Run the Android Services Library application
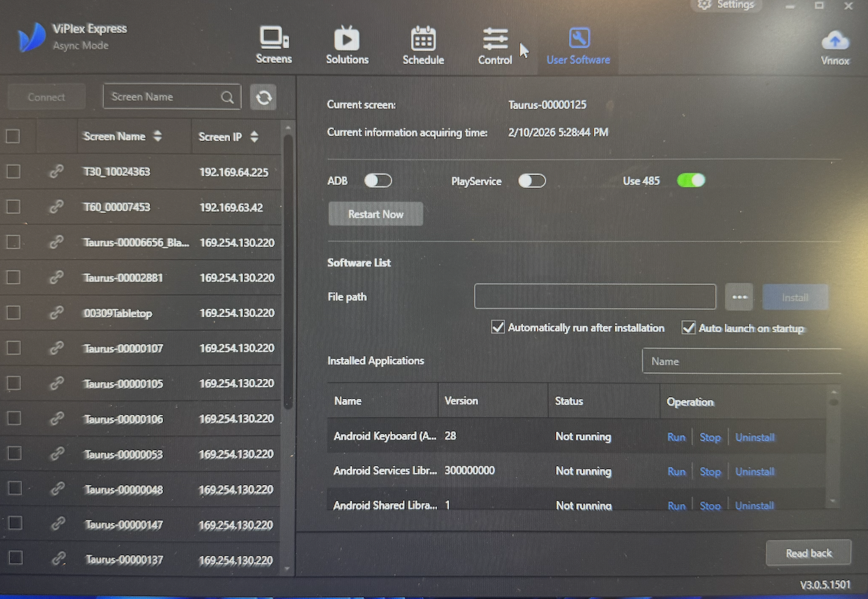This screenshot has height=599, width=868. point(676,472)
